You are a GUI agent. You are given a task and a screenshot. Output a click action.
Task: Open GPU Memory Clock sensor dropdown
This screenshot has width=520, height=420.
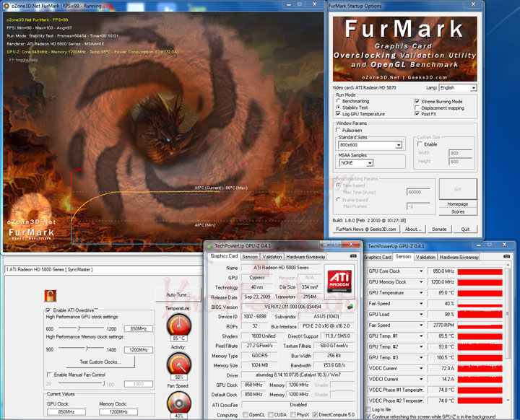pos(421,281)
